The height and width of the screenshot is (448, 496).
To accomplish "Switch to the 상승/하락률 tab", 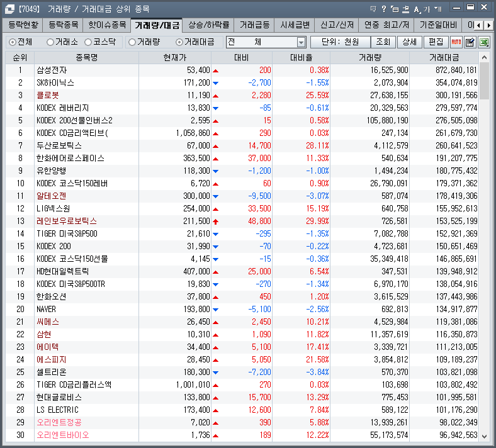I will tap(209, 25).
